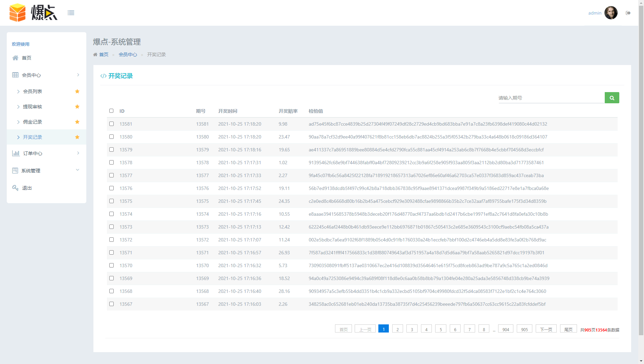Viewport: 644px width, 364px height.
Task: Click the sidebar collapse list icon
Action: (71, 13)
